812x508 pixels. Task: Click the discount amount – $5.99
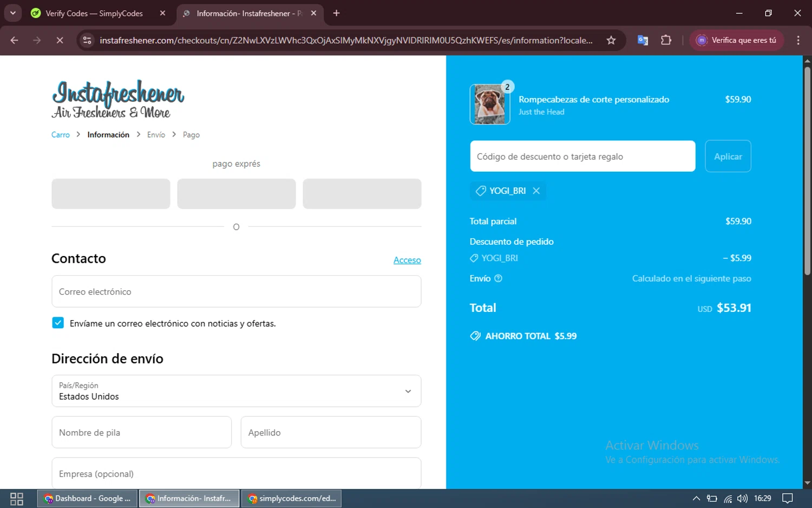[737, 258]
